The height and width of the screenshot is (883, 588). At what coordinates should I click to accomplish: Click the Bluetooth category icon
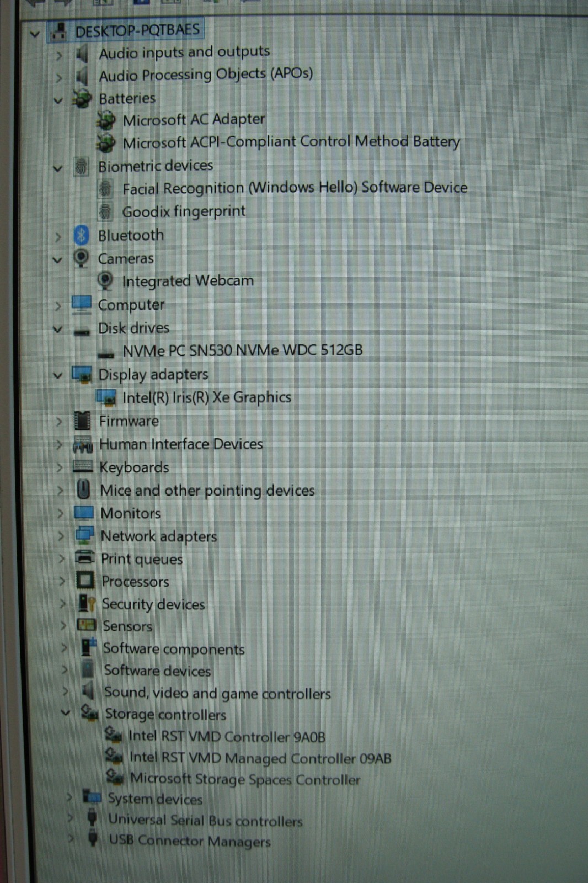(81, 236)
